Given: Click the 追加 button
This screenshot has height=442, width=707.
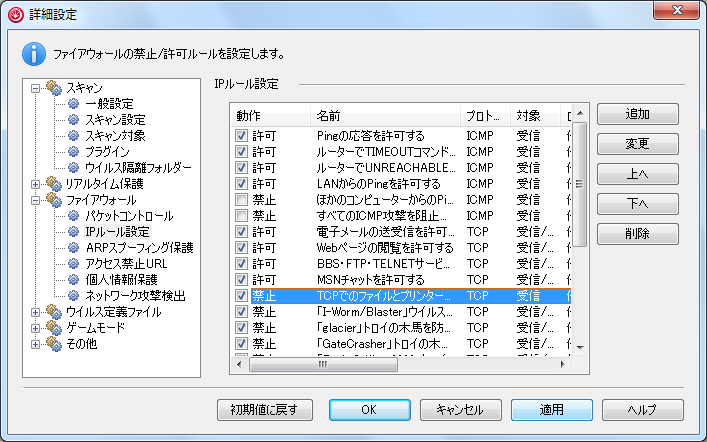Looking at the screenshot, I should 637,114.
